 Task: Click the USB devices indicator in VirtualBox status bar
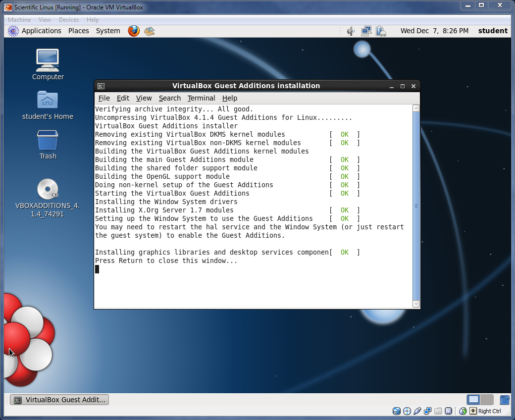coord(417,411)
